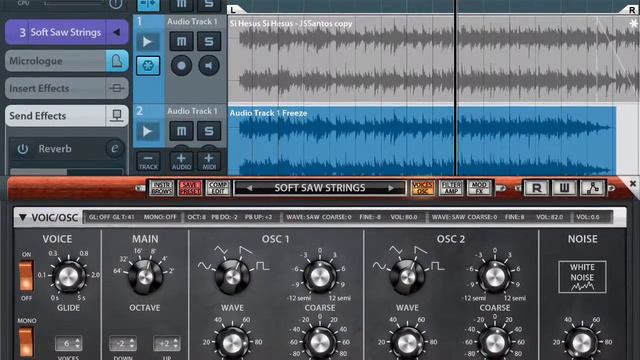640x360 pixels.
Task: Open Send Effects section
Action: (67, 116)
